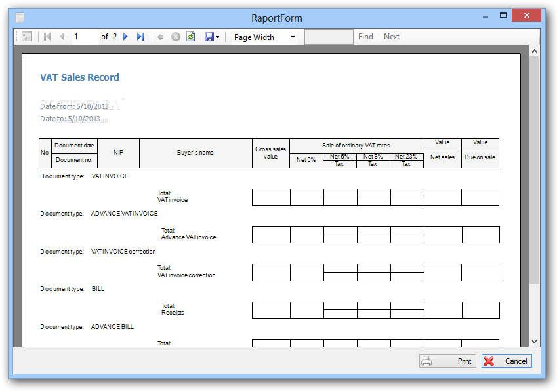Click the Sale of ordinary VAT rates header
The image size is (559, 392).
(x=356, y=146)
